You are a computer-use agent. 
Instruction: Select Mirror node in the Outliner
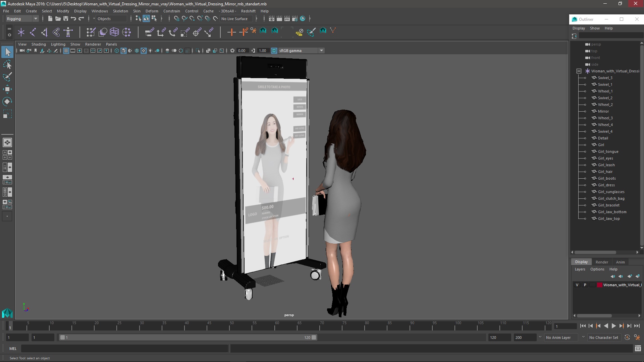point(603,111)
